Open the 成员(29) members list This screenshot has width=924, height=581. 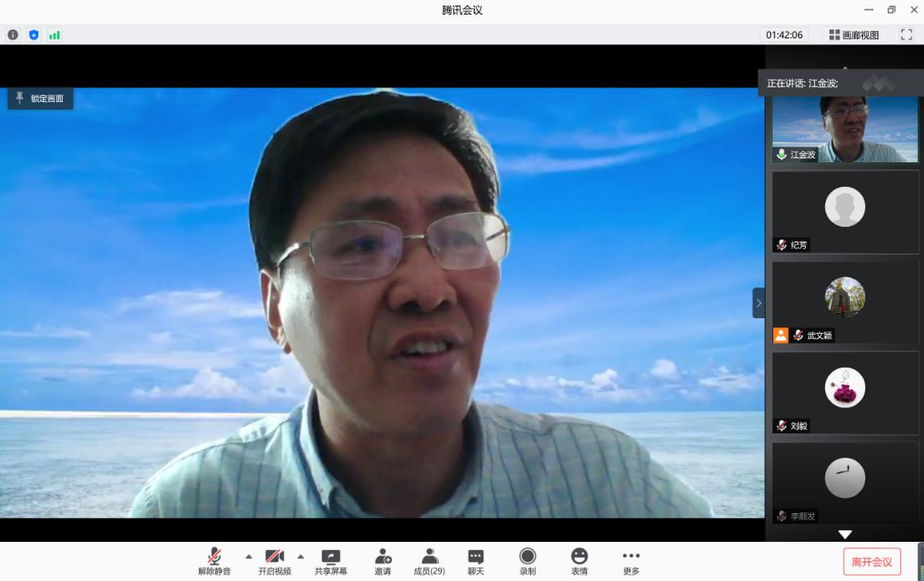[x=429, y=561]
